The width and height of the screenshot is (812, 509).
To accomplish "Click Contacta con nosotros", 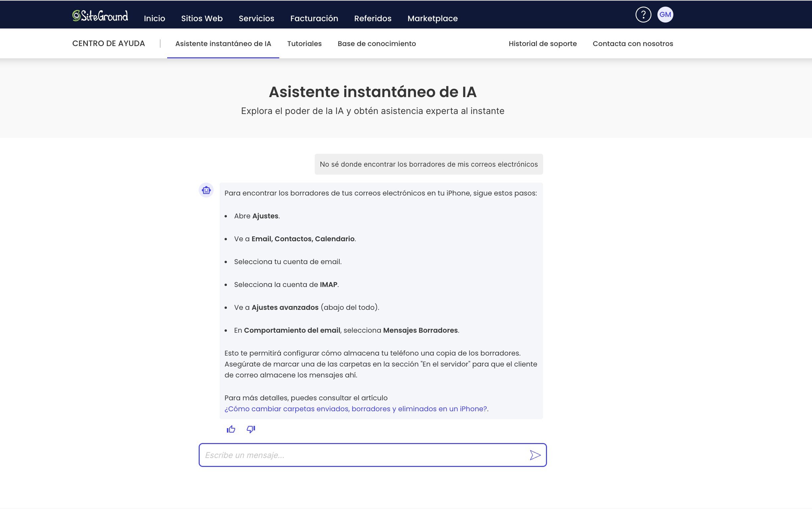I will click(633, 43).
